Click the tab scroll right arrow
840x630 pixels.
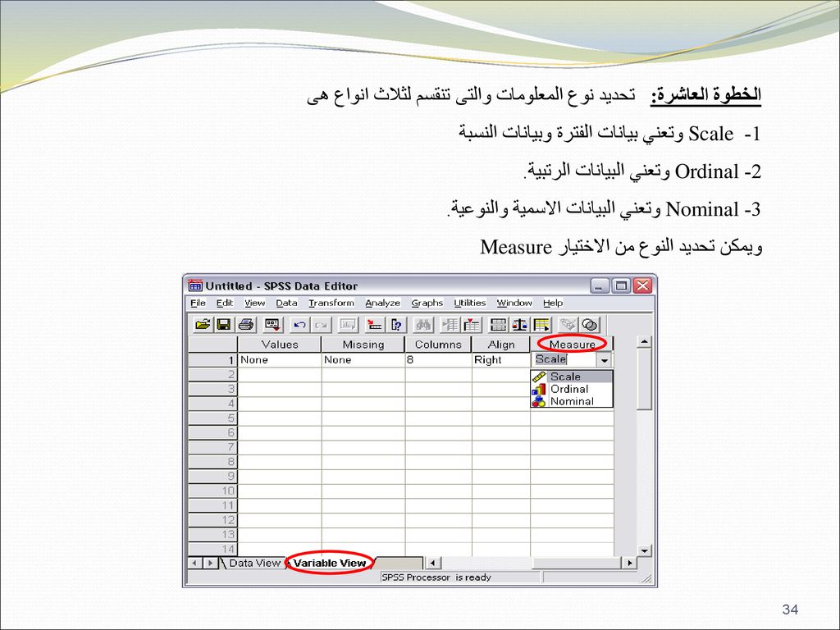[209, 563]
